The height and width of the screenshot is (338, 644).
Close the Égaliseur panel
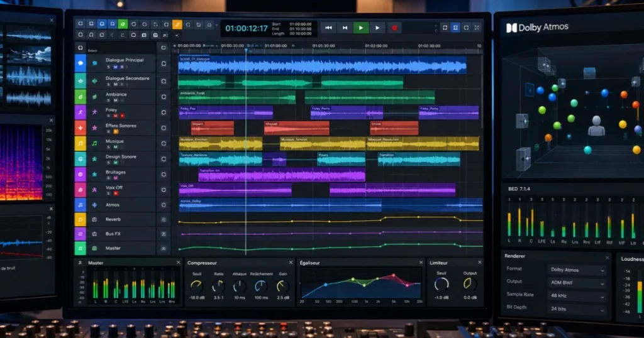pos(421,263)
